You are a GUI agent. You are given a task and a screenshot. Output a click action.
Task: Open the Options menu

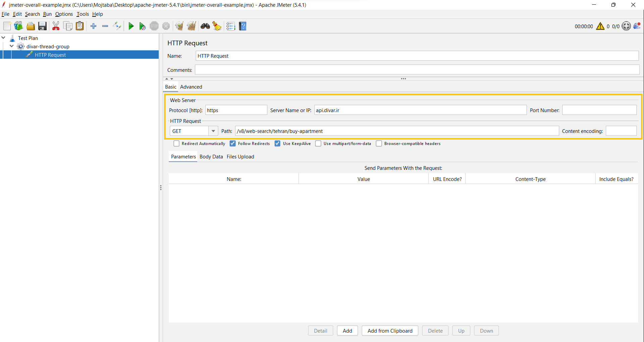(64, 14)
